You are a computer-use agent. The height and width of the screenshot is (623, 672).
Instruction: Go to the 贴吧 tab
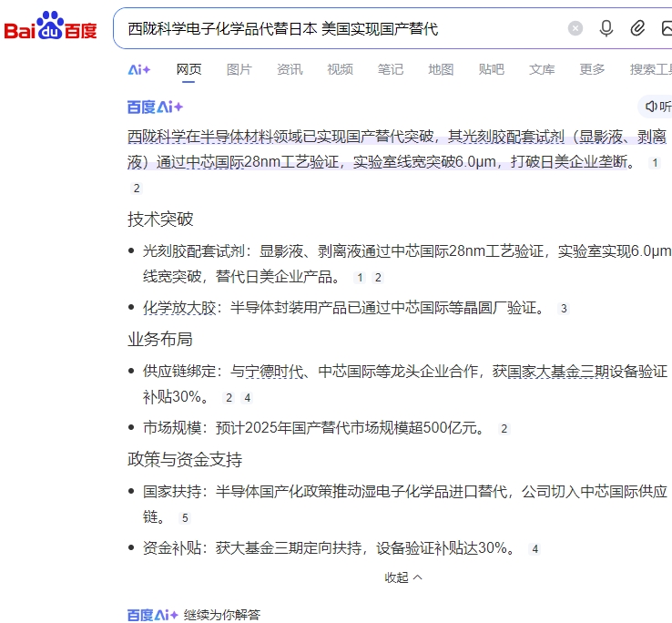(491, 69)
